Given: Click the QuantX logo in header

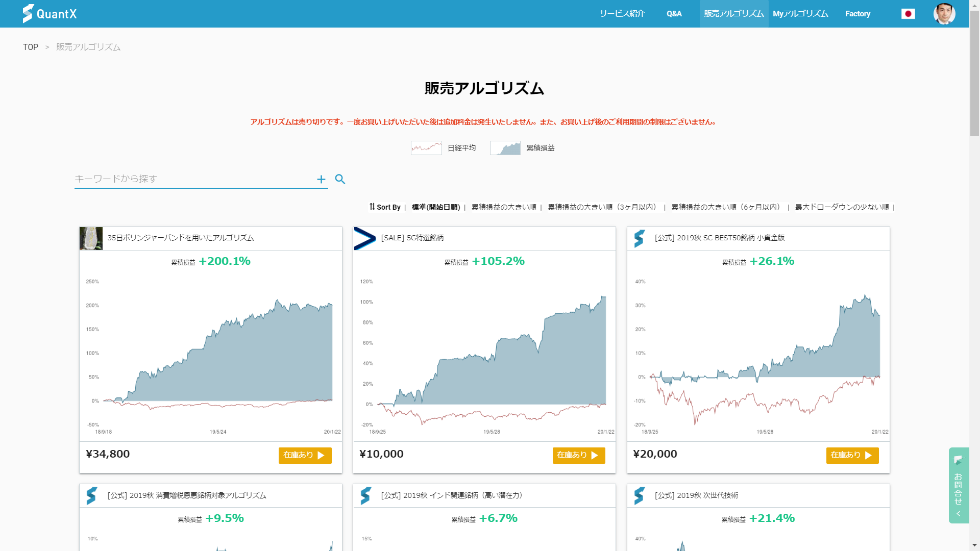Looking at the screenshot, I should pos(50,14).
